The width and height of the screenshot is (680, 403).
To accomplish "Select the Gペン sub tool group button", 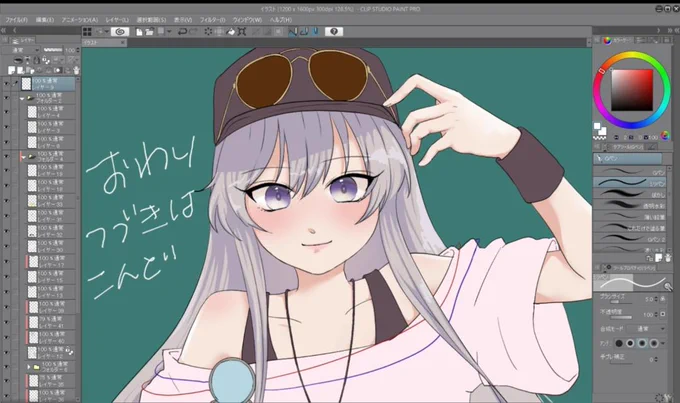I will (x=628, y=158).
